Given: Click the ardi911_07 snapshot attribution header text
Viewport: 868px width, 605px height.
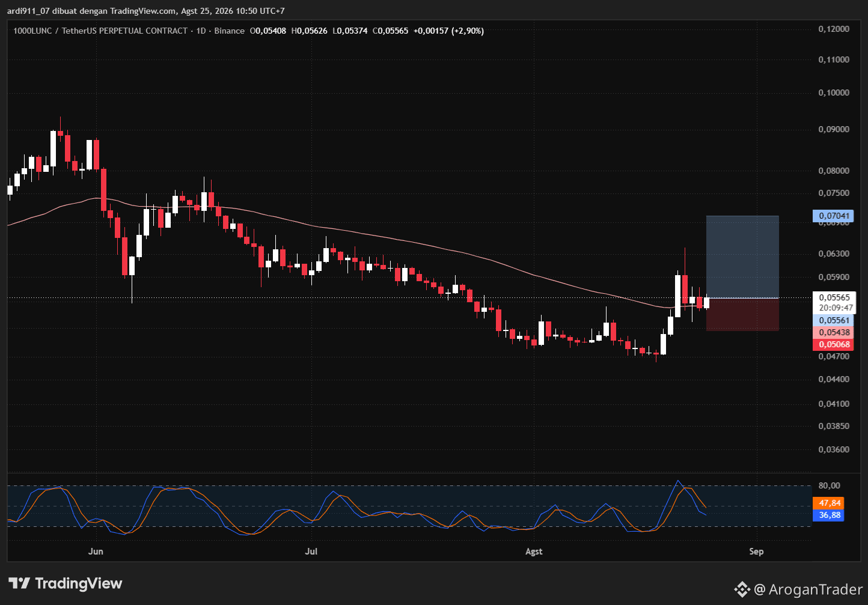Looking at the screenshot, I should 146,11.
